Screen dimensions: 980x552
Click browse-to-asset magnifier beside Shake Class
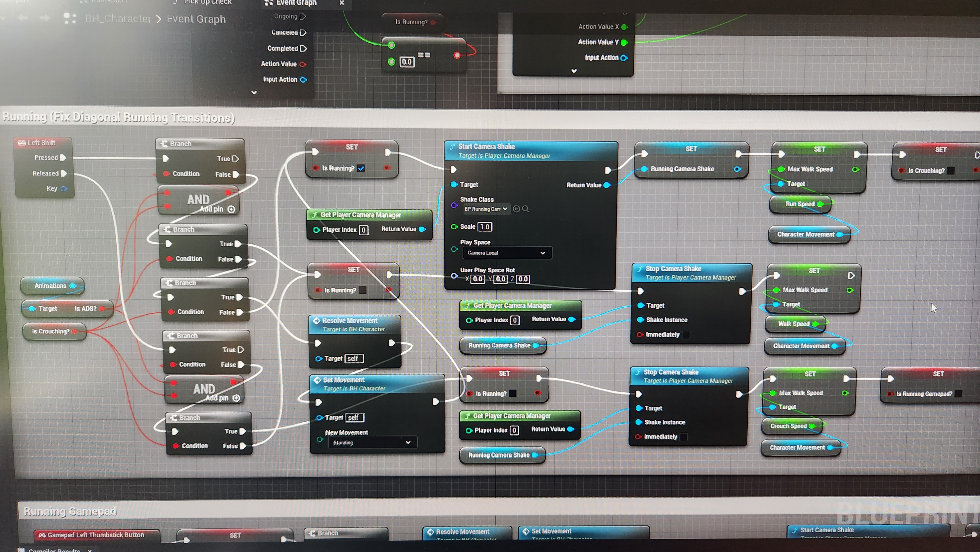coord(525,209)
